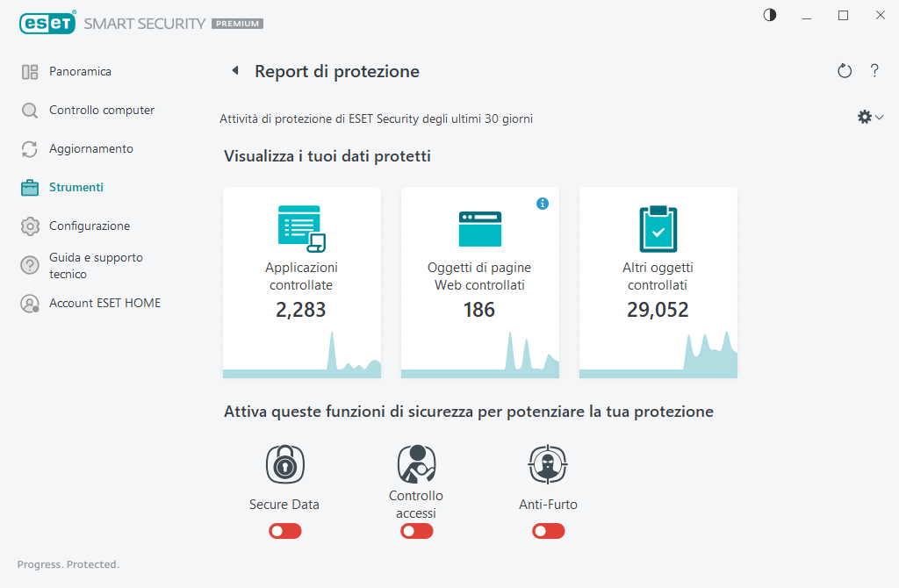Open help with the question mark icon

874,71
